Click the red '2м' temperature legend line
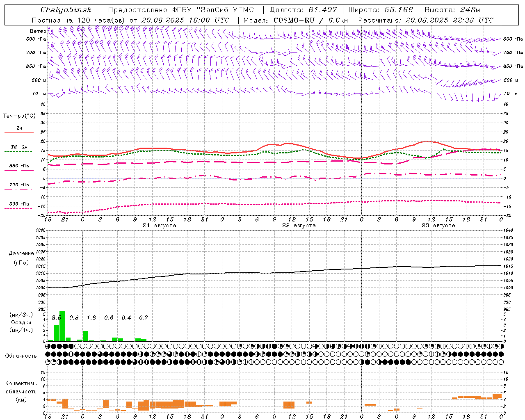The width and height of the screenshot is (525, 420). 19,132
